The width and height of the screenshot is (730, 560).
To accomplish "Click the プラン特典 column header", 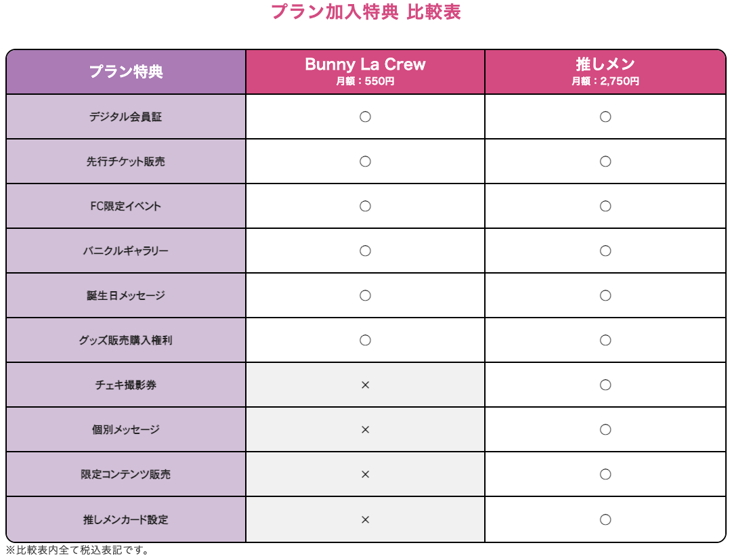I will [126, 72].
